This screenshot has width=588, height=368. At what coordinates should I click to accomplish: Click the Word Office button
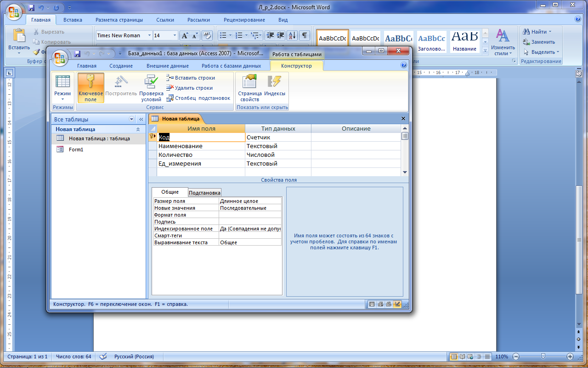[x=14, y=11]
